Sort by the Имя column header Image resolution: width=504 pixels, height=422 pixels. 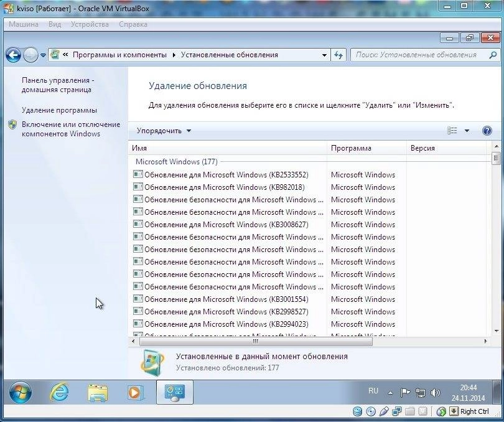point(228,148)
